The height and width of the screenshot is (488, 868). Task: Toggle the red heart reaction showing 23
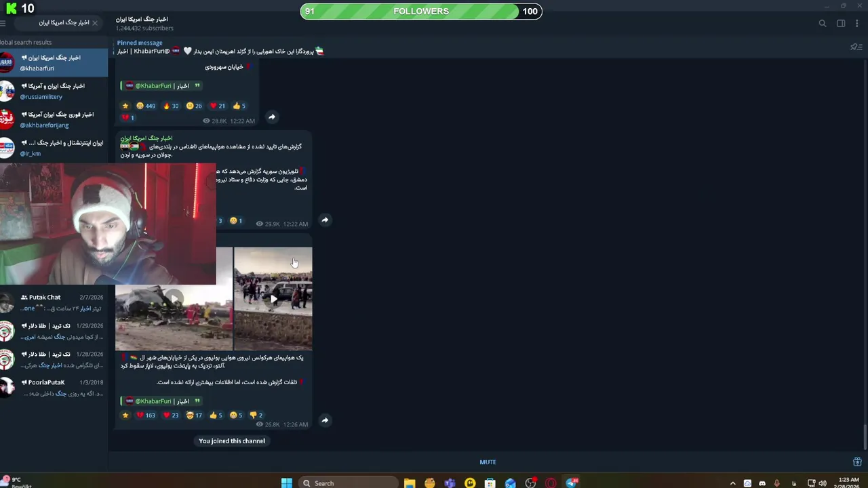171,415
